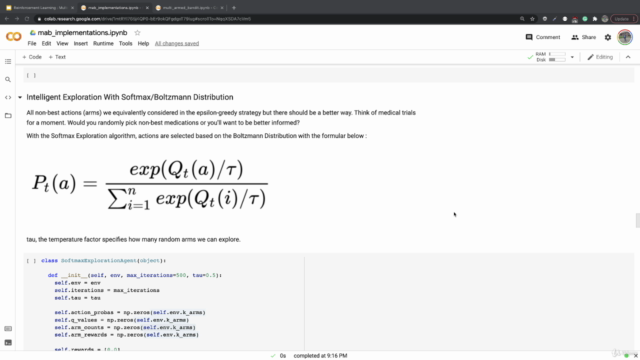Open the Files sidebar folder icon

click(8, 116)
